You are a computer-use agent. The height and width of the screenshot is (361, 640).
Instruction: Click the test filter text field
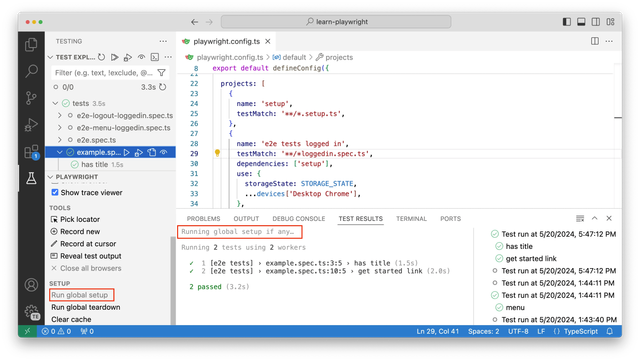click(104, 73)
